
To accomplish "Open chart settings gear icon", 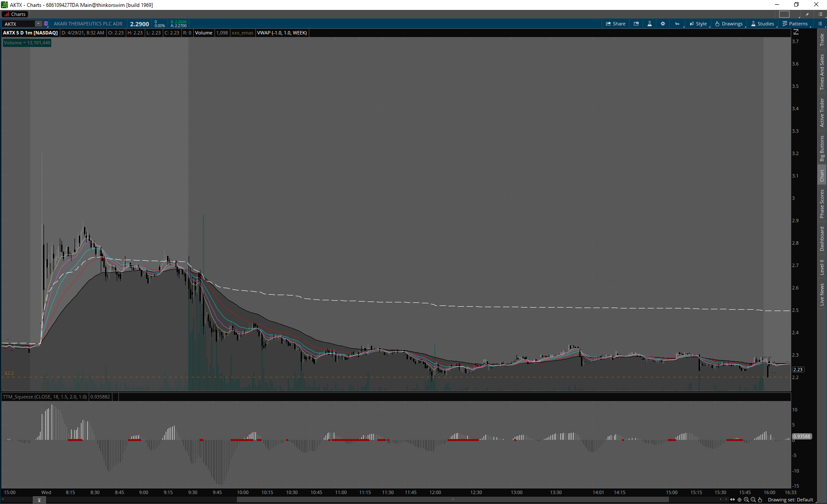I will (x=663, y=24).
